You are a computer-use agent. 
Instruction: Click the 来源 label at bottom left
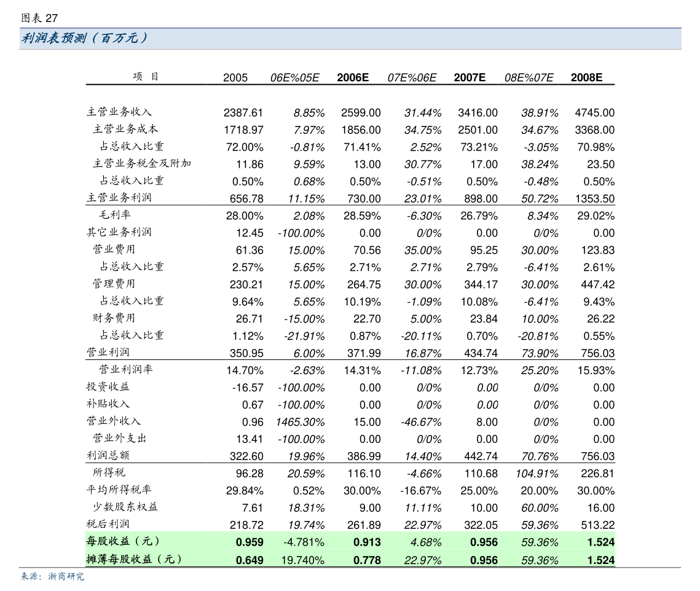30,577
